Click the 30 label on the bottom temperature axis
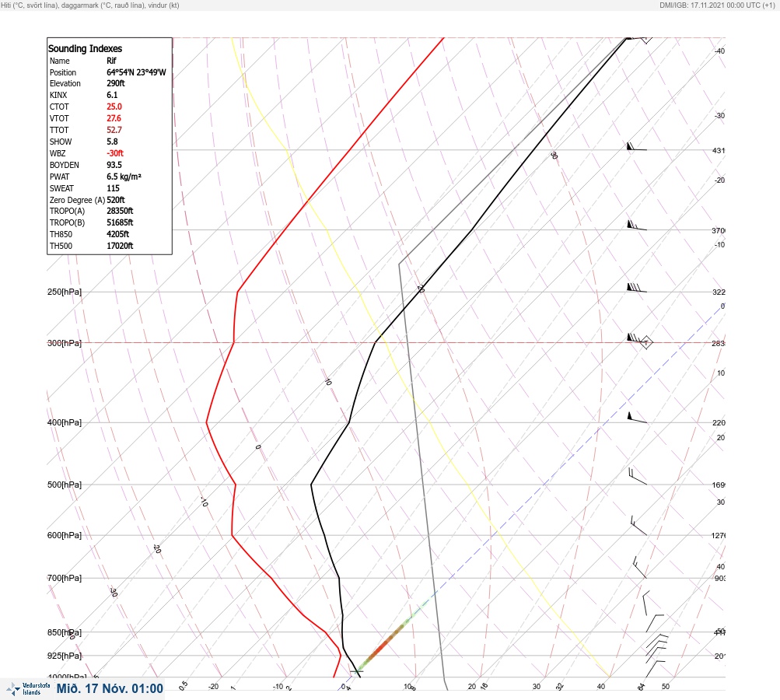The image size is (780, 700). click(x=537, y=687)
